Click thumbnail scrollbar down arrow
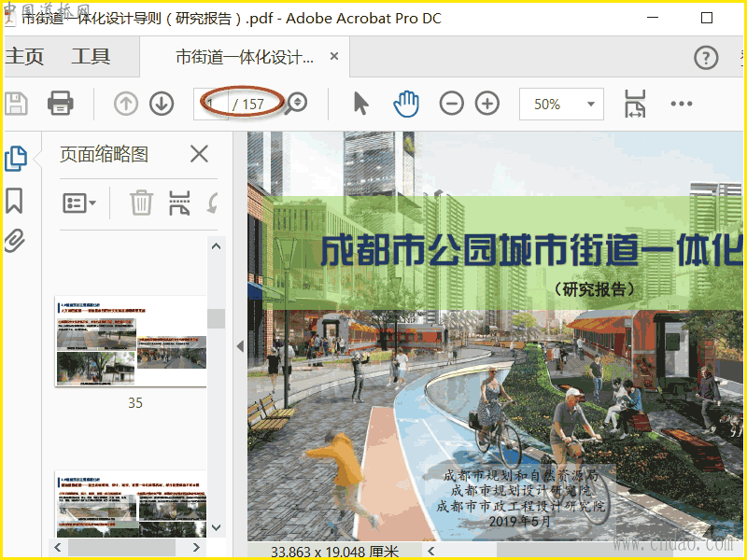 (x=217, y=527)
